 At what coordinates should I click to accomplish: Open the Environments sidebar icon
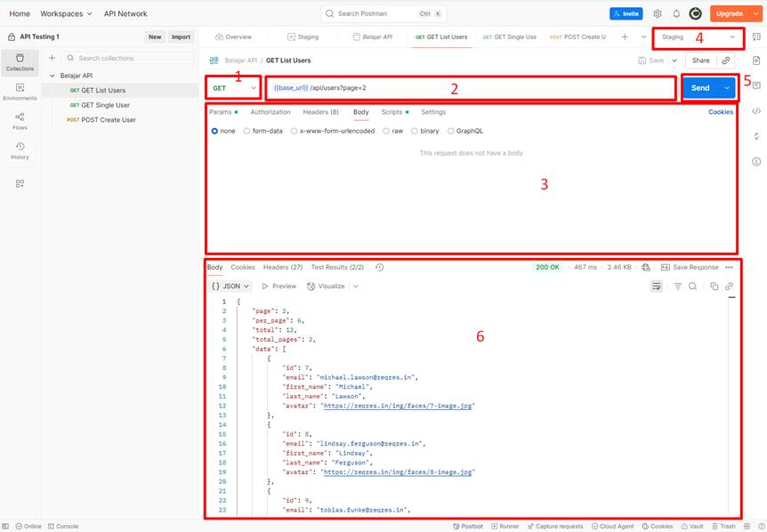coord(20,91)
